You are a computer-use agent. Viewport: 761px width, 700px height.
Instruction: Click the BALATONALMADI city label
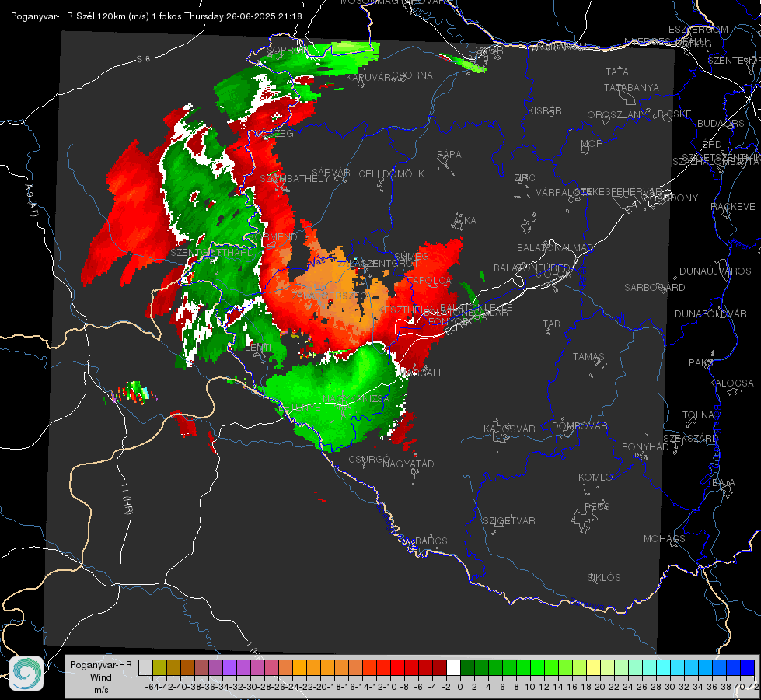tap(557, 248)
